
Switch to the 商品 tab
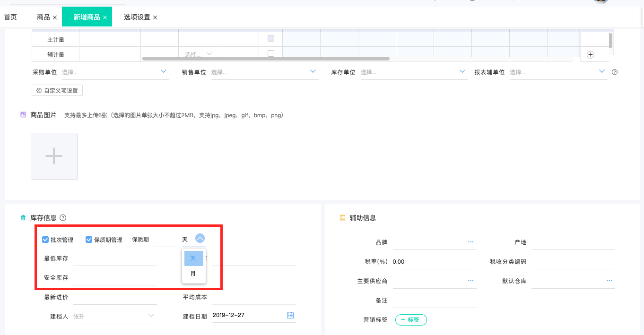[44, 17]
